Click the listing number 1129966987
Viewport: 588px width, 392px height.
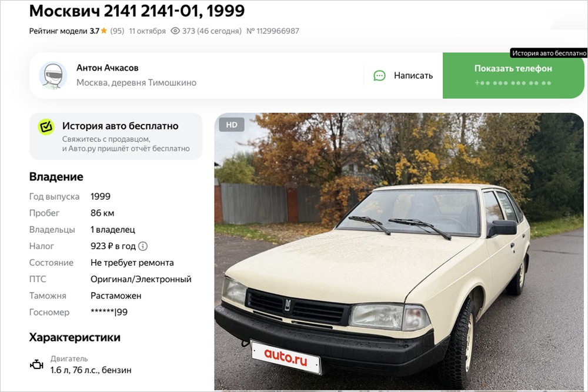click(273, 31)
